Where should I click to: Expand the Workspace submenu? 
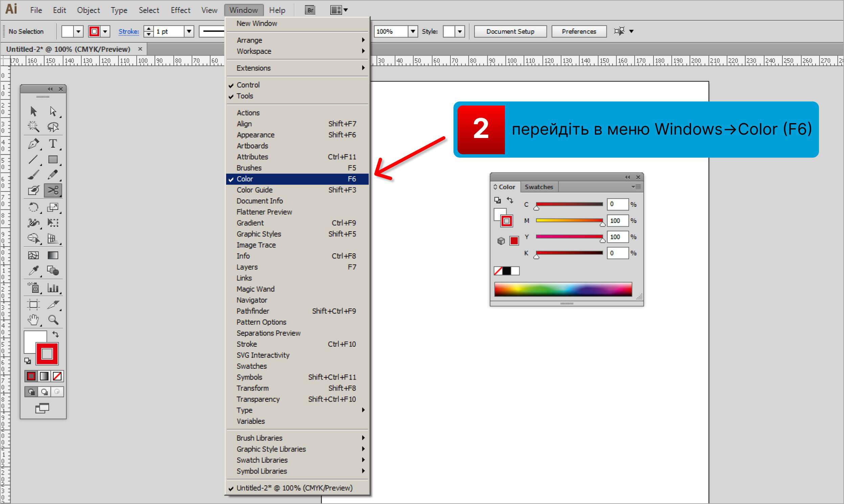[297, 51]
